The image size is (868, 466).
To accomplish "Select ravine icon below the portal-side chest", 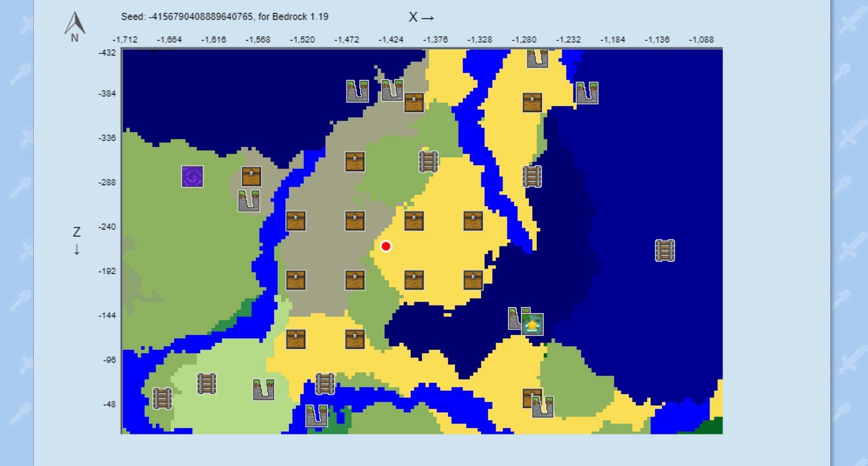I will tap(249, 201).
